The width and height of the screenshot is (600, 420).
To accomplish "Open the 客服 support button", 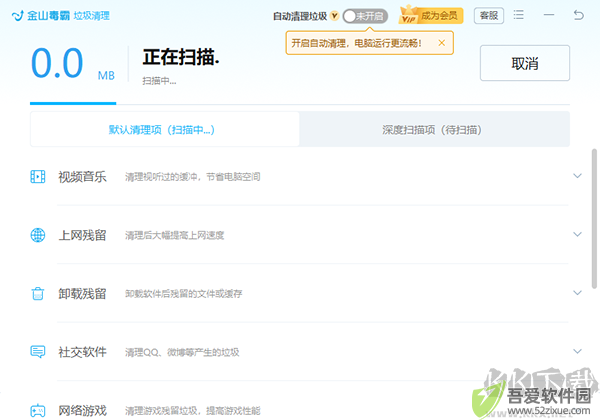I will coord(489,16).
